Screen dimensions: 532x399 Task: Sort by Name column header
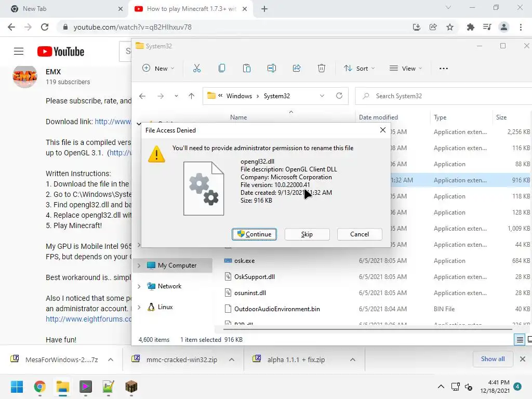(238, 117)
